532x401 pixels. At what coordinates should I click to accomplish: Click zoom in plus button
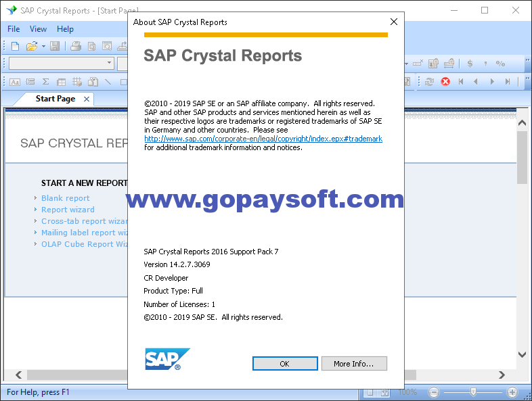(512, 392)
